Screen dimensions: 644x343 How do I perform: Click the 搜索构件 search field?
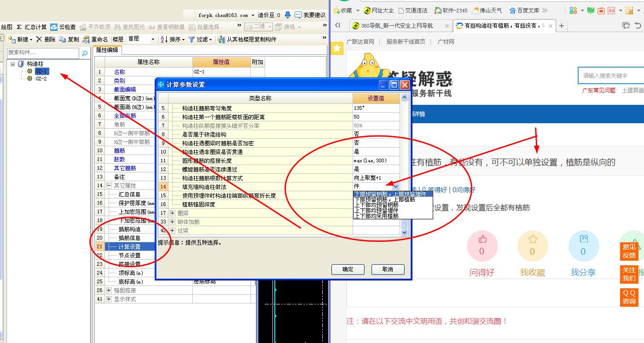click(44, 53)
